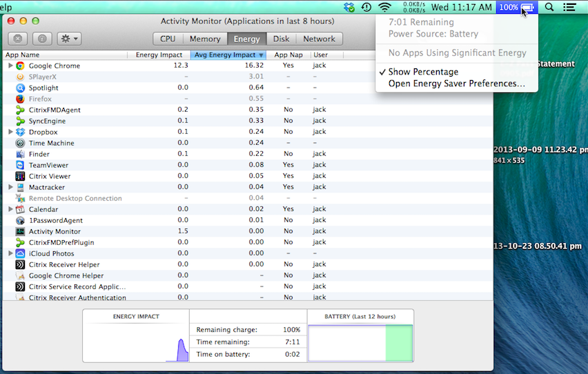Click battery status menu bar item
Screen dimensions: 588x374
click(517, 7)
